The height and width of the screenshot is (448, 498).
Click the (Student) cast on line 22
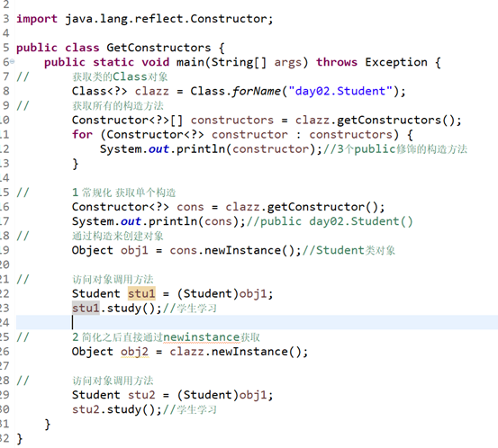point(208,293)
